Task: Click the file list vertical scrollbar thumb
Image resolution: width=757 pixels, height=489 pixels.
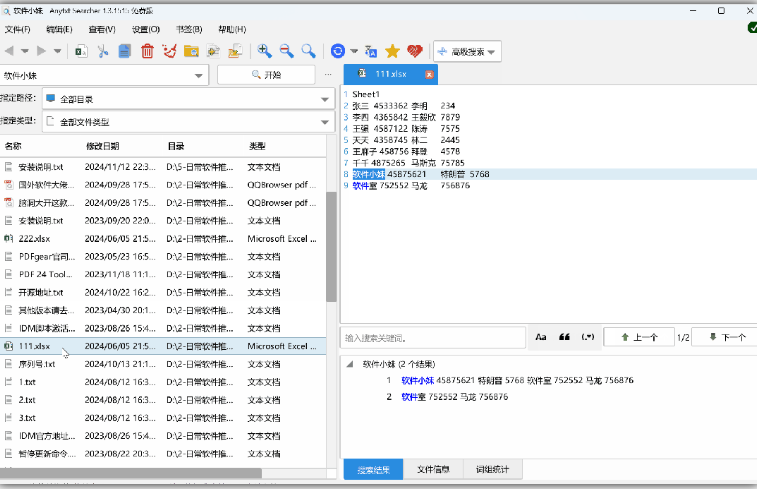Action: pyautogui.click(x=331, y=247)
